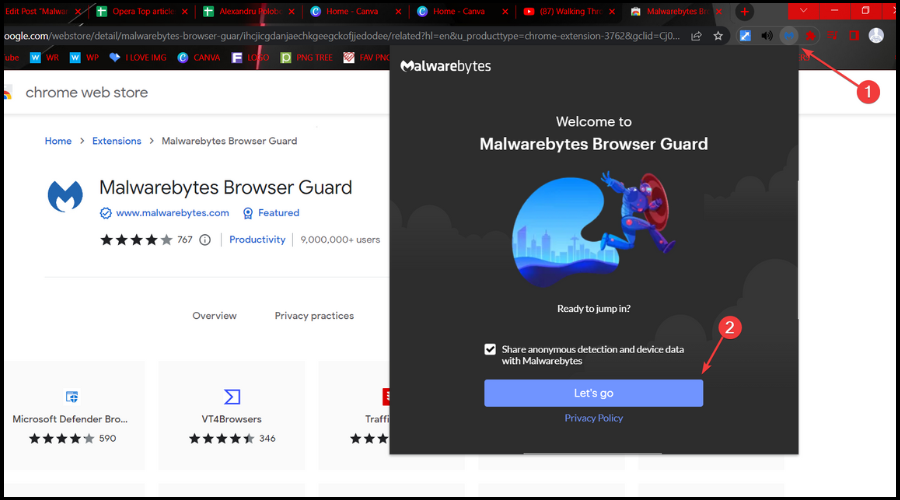The image size is (900, 500).
Task: Switch to the Overview tab
Action: [x=214, y=316]
